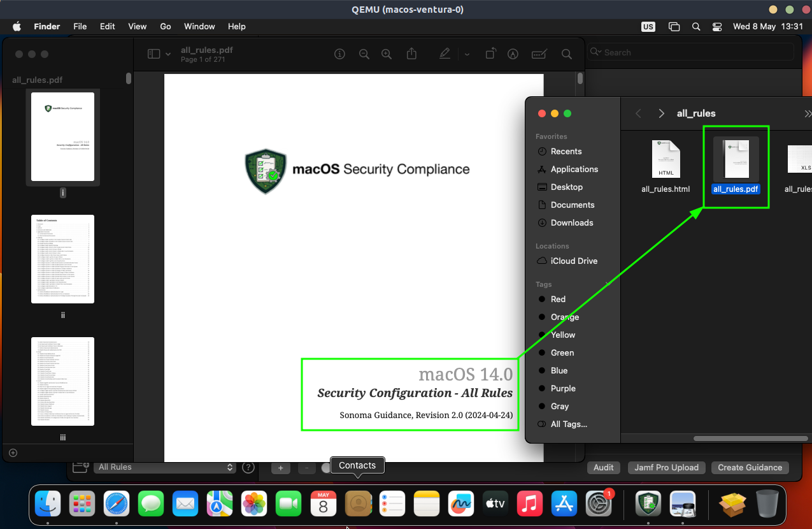This screenshot has height=529, width=812.
Task: Click the Preview search magnifier icon
Action: [566, 54]
